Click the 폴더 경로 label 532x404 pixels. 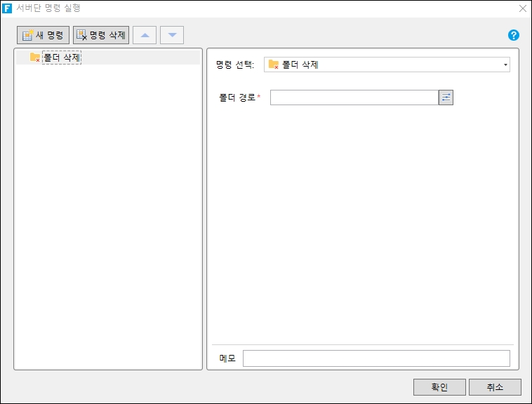237,97
